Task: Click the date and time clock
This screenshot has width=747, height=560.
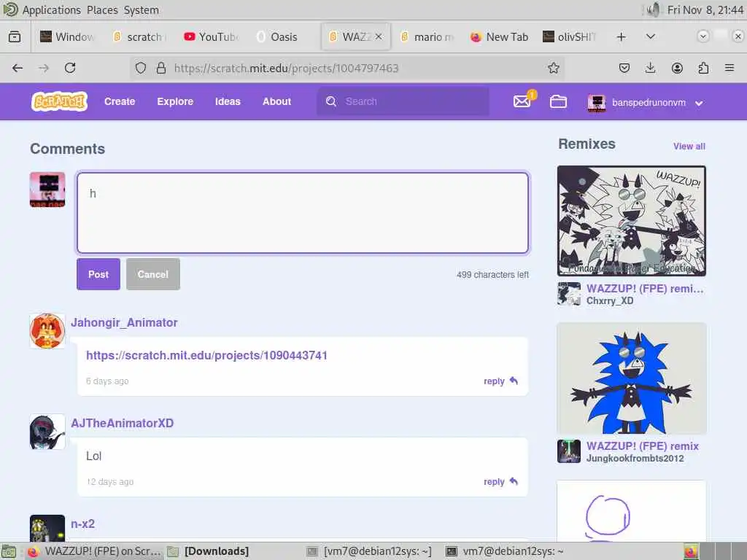Action: point(705,9)
